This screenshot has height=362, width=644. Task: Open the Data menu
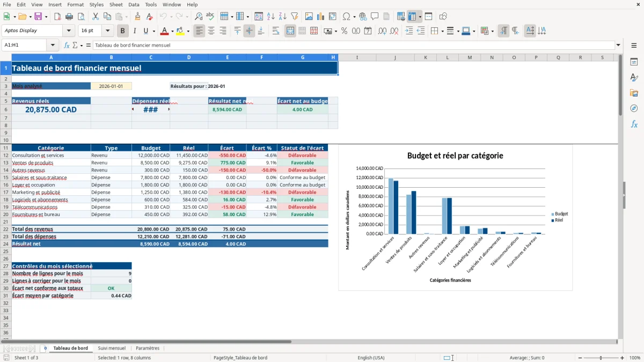click(x=134, y=4)
